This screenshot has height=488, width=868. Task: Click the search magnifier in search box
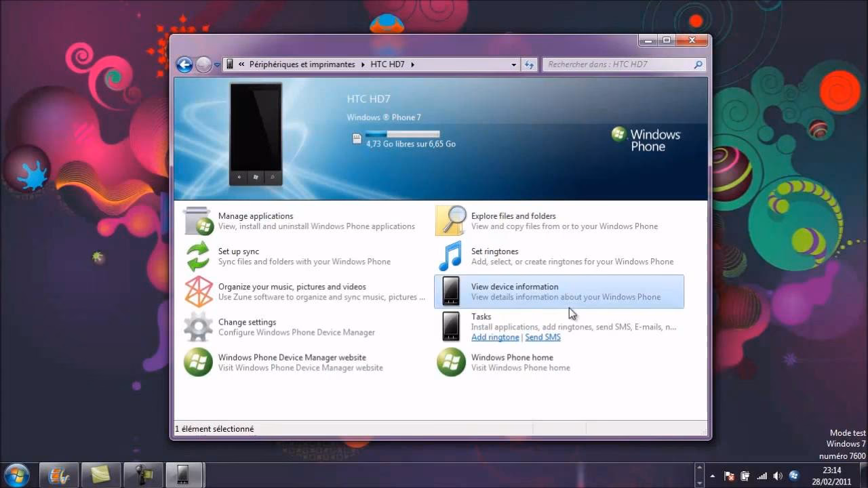click(x=698, y=64)
